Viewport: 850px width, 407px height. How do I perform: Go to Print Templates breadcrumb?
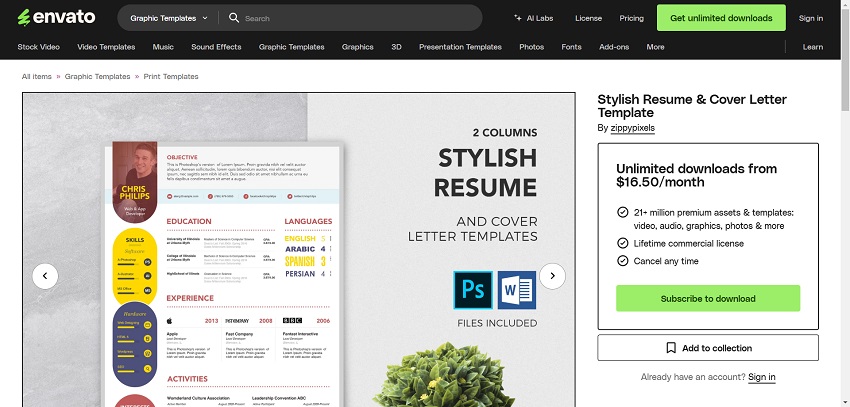pos(171,76)
